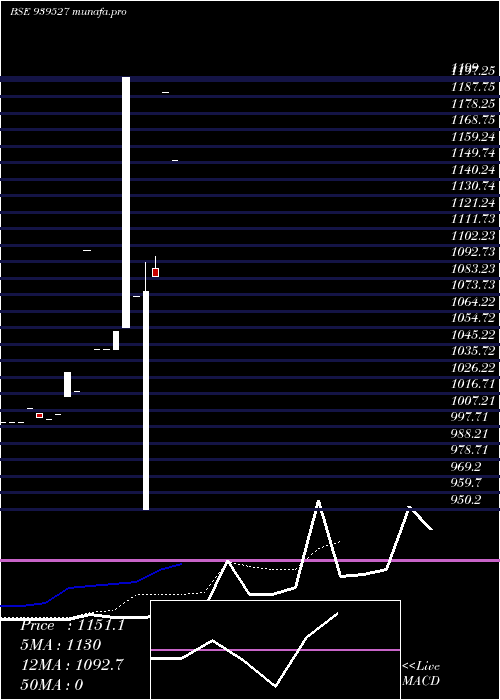The image size is (500, 700).
Task: Click the 1111.73 price axis label
Action: pos(473,219)
